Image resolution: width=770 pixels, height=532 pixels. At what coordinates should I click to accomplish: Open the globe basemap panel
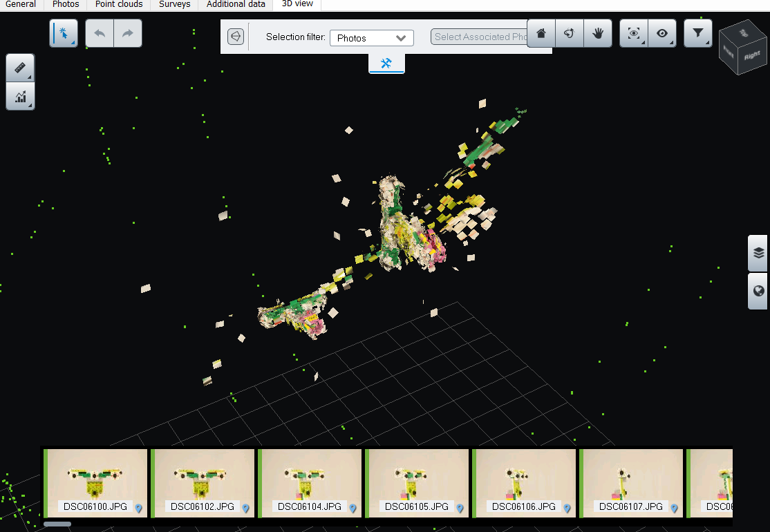coord(758,291)
